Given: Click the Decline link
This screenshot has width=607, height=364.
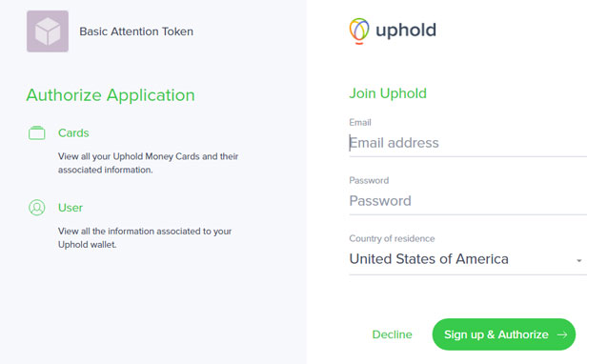Looking at the screenshot, I should click(392, 334).
